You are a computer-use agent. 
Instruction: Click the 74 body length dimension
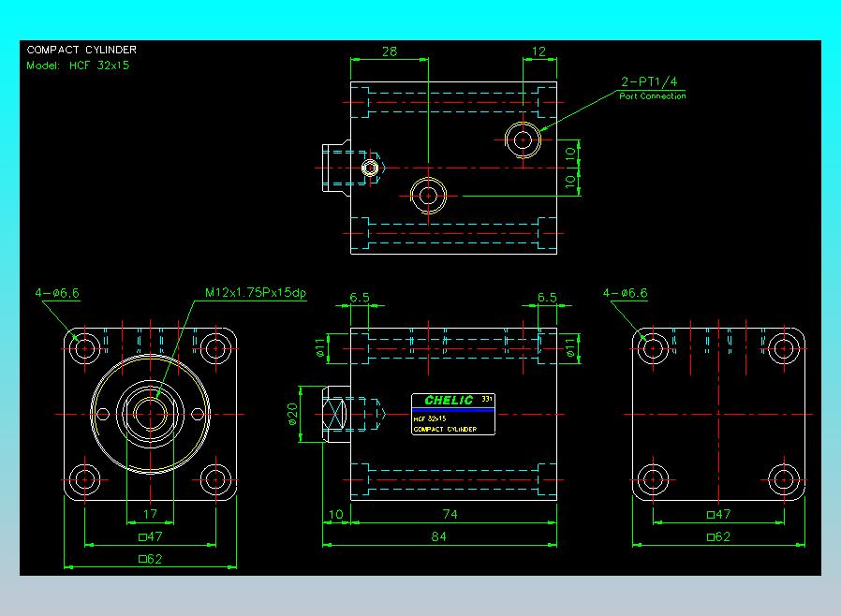point(450,514)
